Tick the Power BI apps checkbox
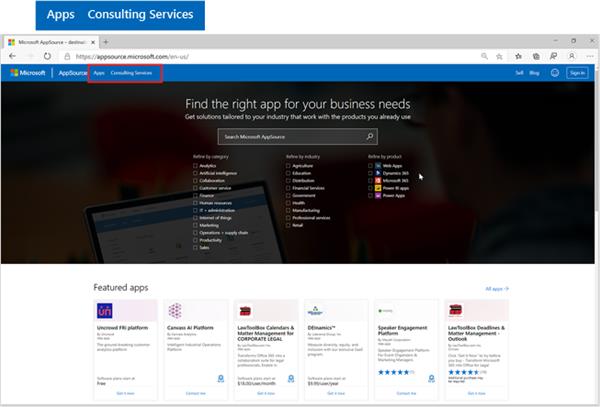This screenshot has width=600, height=407. (x=371, y=188)
